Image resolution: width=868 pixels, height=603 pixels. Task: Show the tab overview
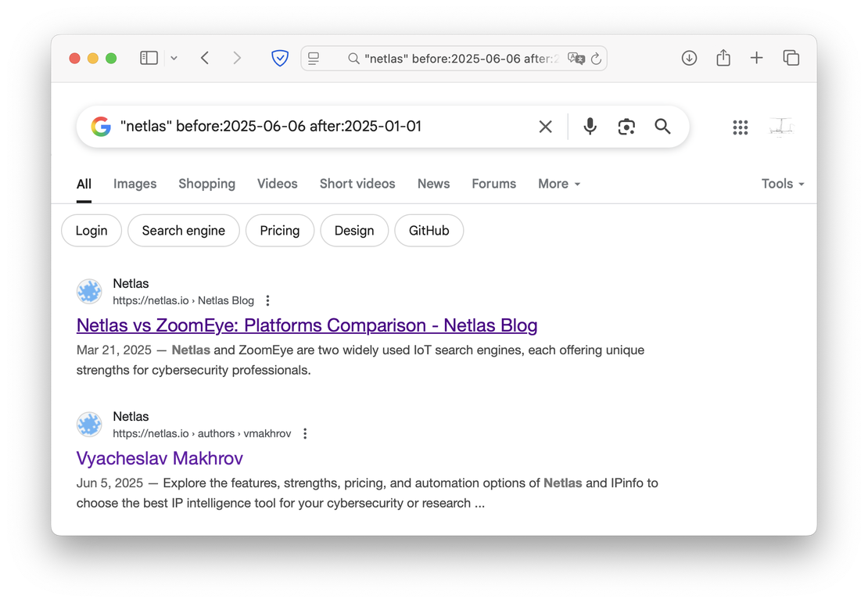(x=791, y=58)
